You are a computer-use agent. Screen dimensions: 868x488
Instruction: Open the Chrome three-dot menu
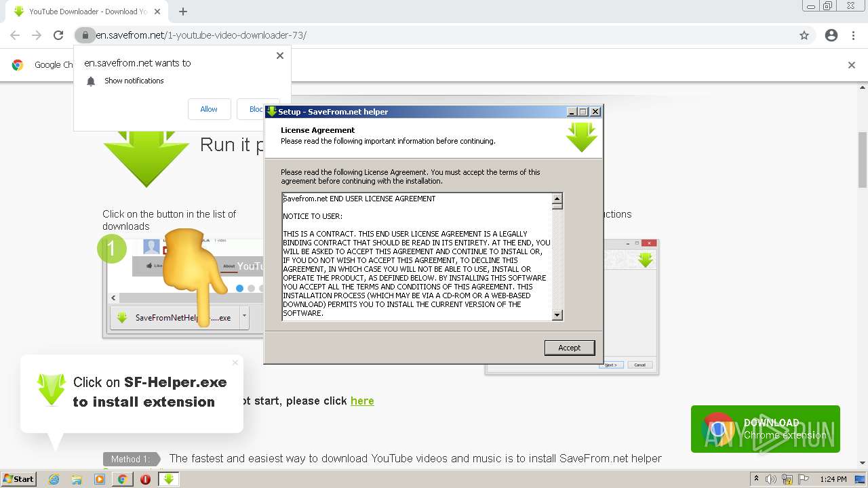853,35
